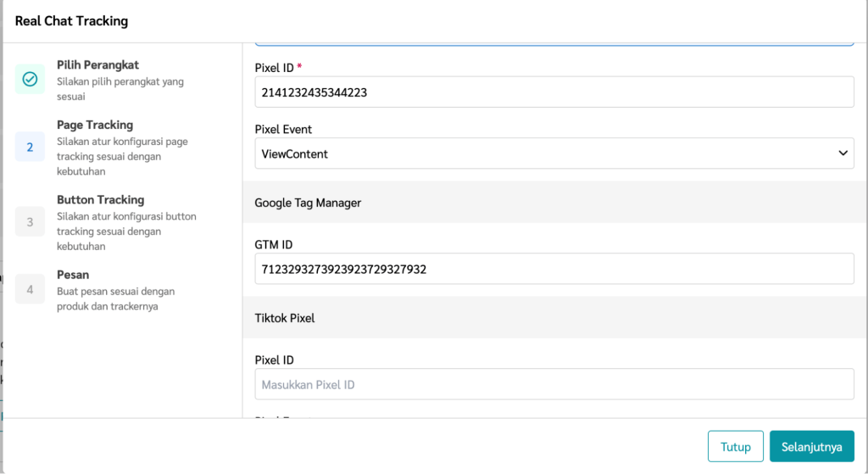This screenshot has height=474, width=868.
Task: Open the Pixel Event ViewContent dropdown
Action: [554, 153]
